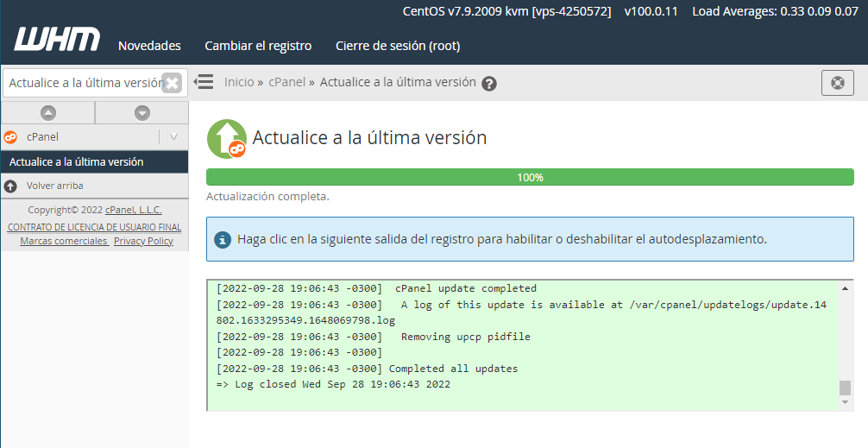Click the update log file path line
868x448 pixels.
521,312
